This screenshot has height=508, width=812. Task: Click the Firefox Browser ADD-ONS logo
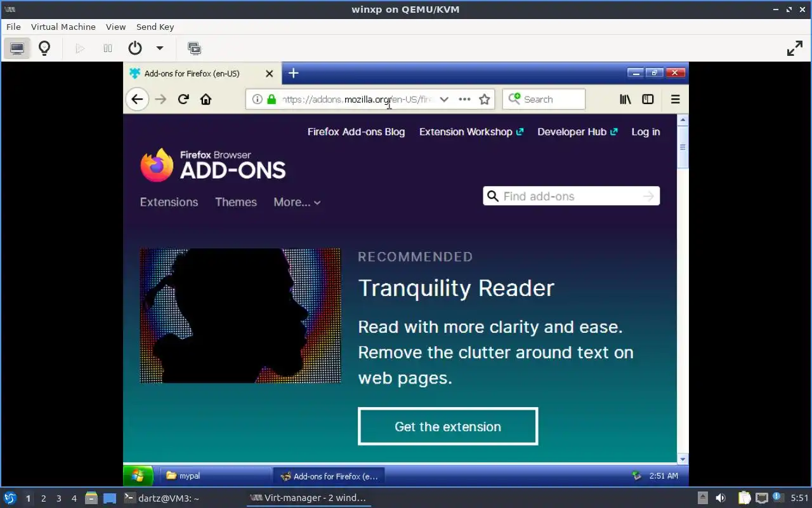pyautogui.click(x=213, y=165)
